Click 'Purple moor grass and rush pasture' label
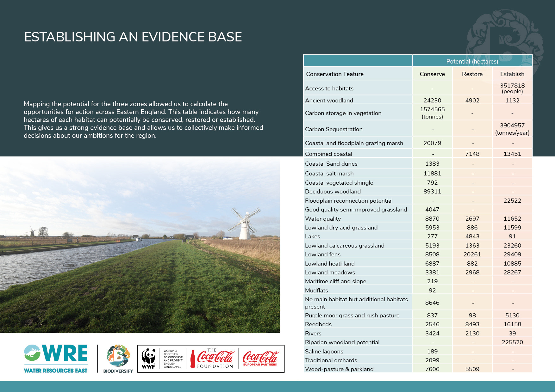Screen dimensions: 555x392 coord(352,315)
